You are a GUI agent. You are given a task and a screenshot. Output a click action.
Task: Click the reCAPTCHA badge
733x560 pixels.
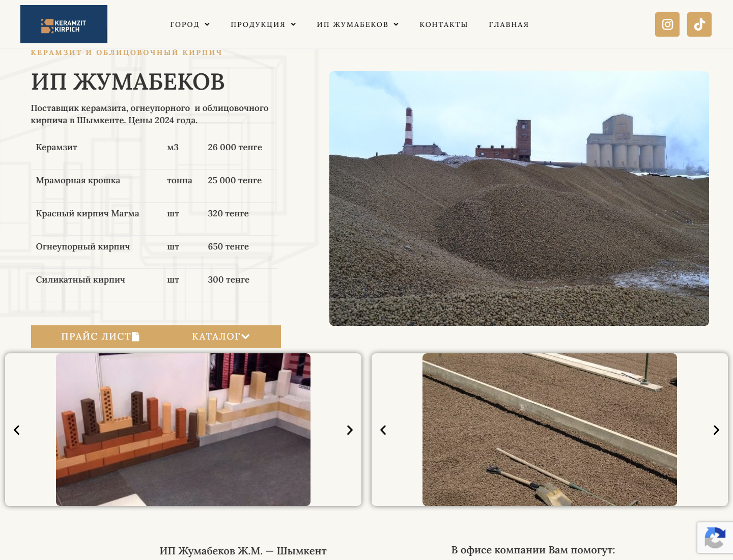coord(715,538)
